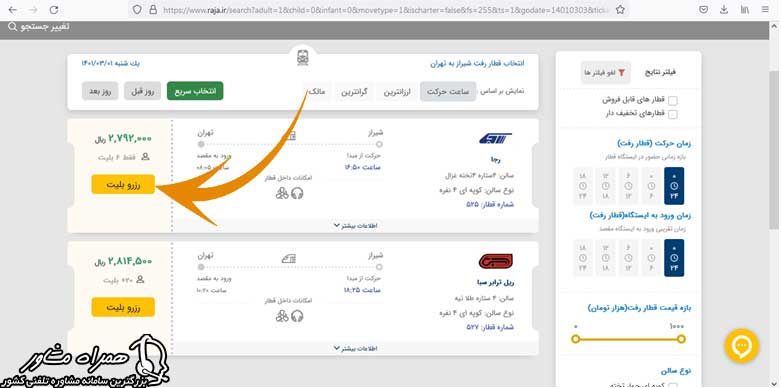Click the passenger icon next to ۴۲۰ بلیت
The image size is (781, 388).
[140, 279]
